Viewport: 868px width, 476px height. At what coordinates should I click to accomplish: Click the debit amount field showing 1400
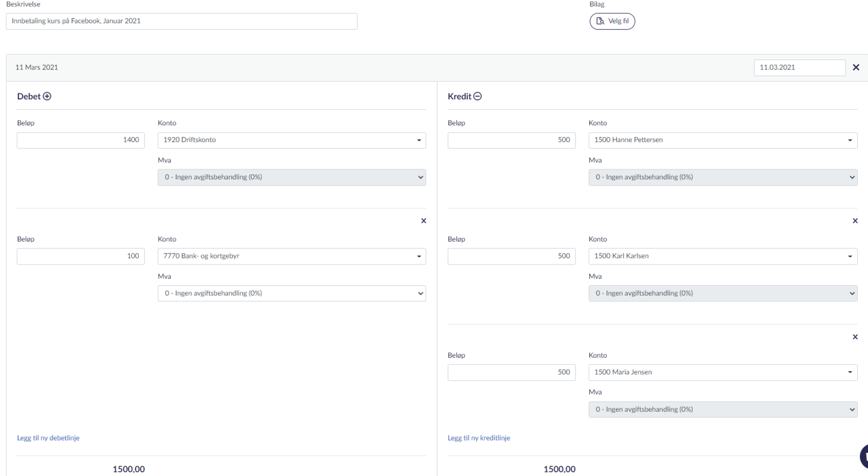81,140
